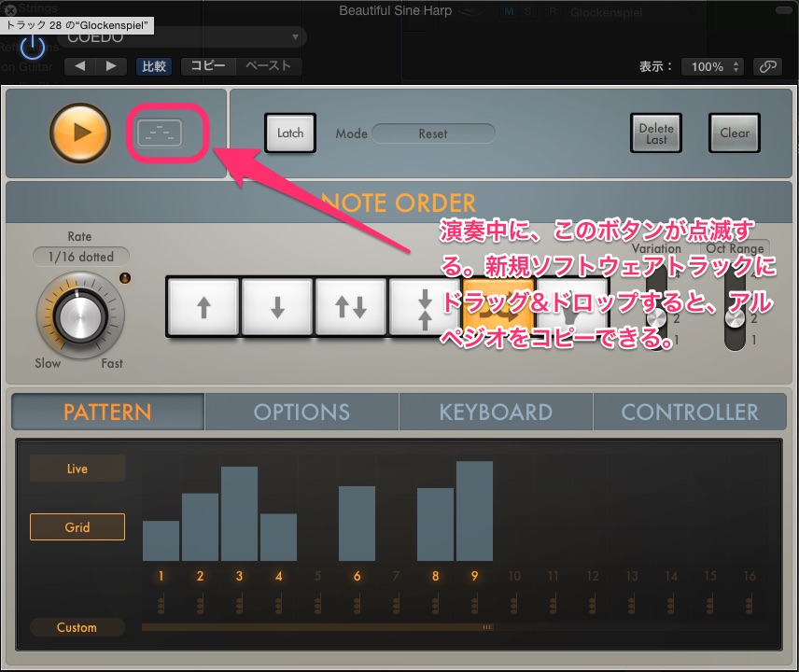This screenshot has width=799, height=672.
Task: Open the 100% view size dropdown
Action: [x=712, y=67]
